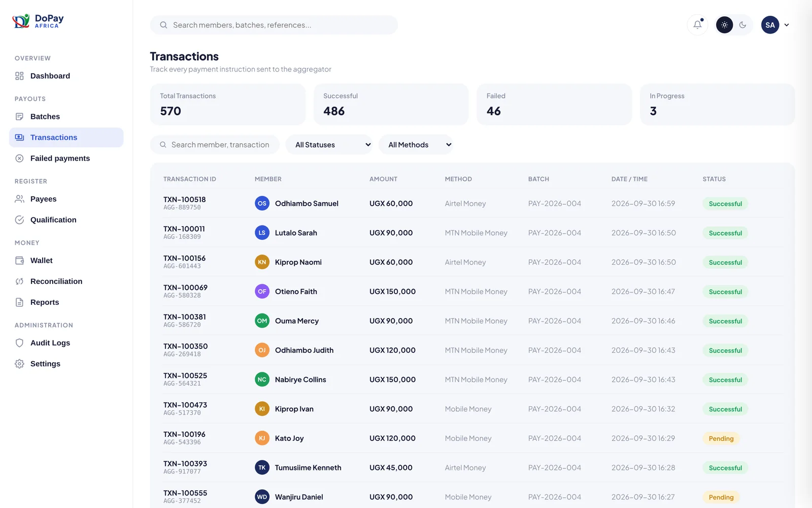Open the SA user avatar

click(x=770, y=25)
